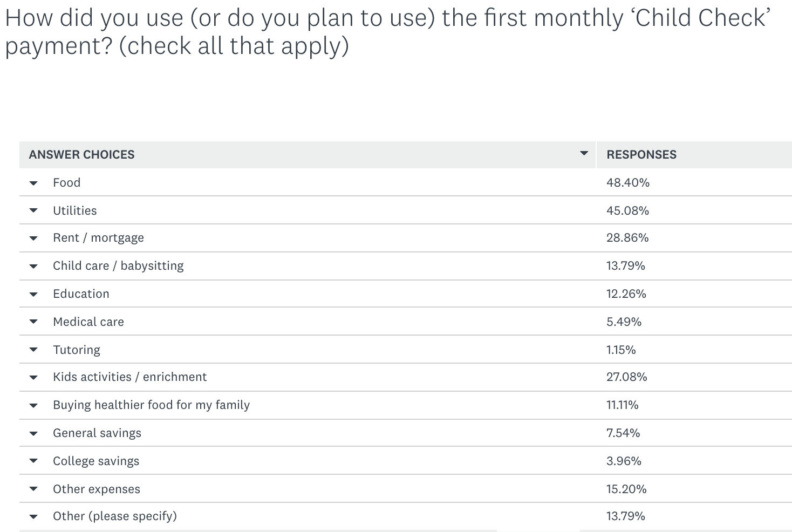Expand the Medical care row arrow
792x532 pixels.
click(33, 322)
